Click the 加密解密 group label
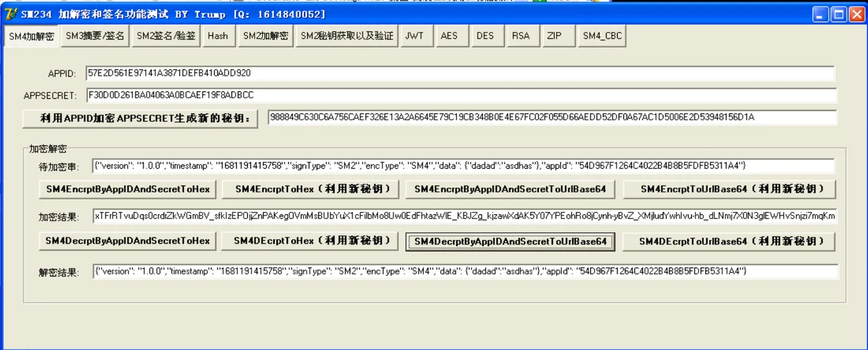The width and height of the screenshot is (868, 350). pyautogui.click(x=48, y=149)
